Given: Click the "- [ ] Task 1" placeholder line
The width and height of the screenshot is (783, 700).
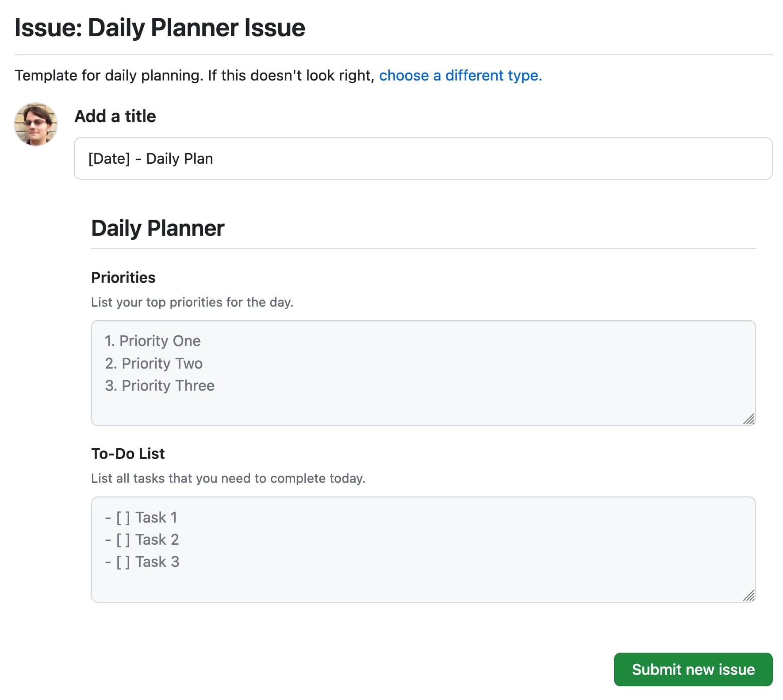Looking at the screenshot, I should tap(141, 517).
